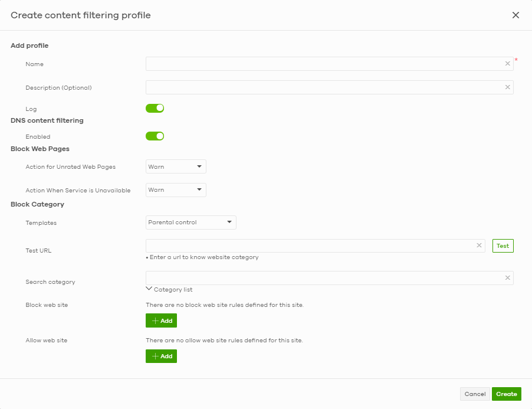
Task: Clear the Name field with its X icon
Action: pyautogui.click(x=508, y=64)
